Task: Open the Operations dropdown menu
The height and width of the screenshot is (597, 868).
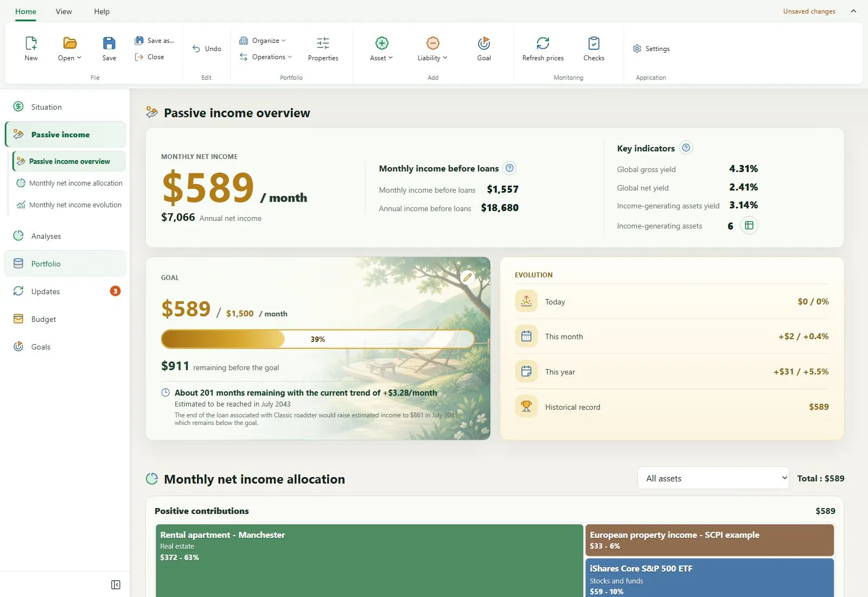Action: coord(266,57)
